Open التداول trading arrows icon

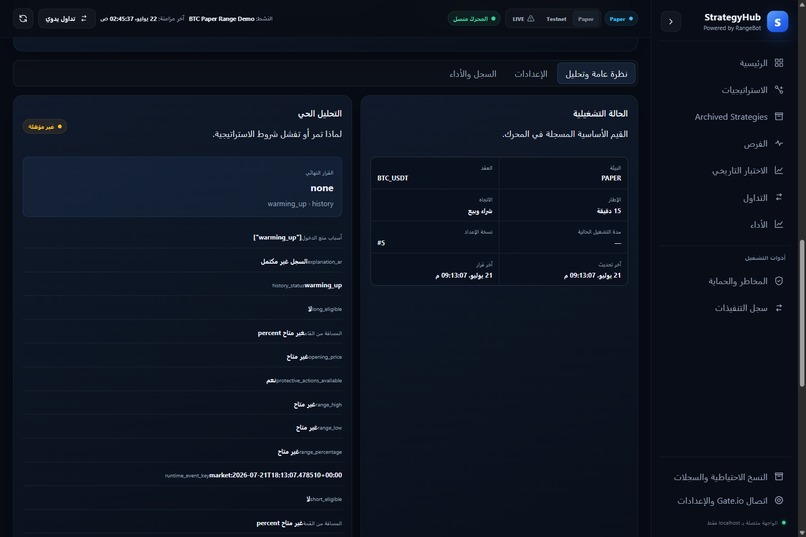click(779, 197)
